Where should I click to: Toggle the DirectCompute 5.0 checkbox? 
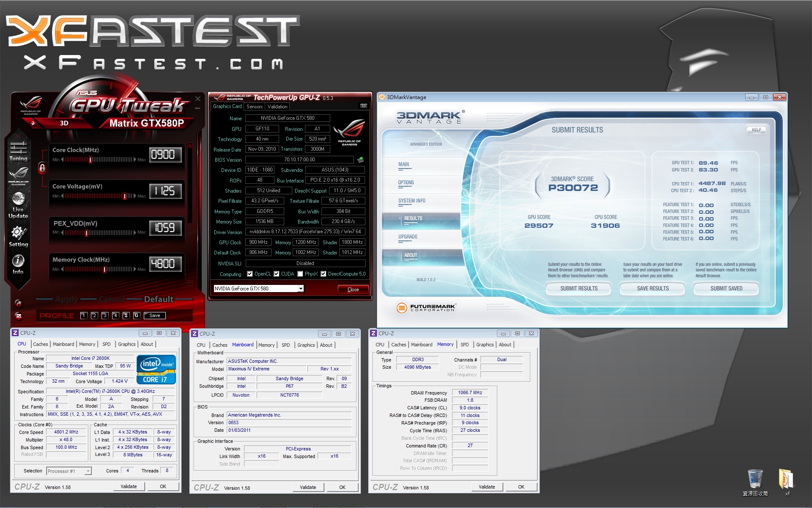tap(323, 274)
